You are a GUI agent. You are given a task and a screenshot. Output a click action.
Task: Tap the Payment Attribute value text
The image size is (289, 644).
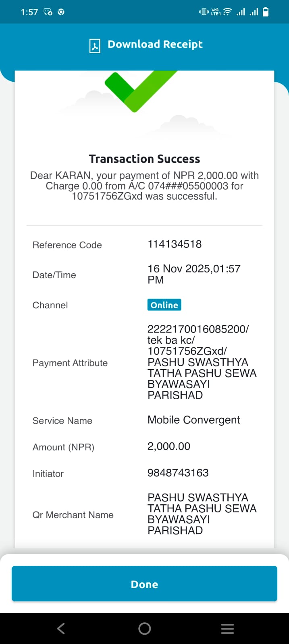(x=202, y=362)
